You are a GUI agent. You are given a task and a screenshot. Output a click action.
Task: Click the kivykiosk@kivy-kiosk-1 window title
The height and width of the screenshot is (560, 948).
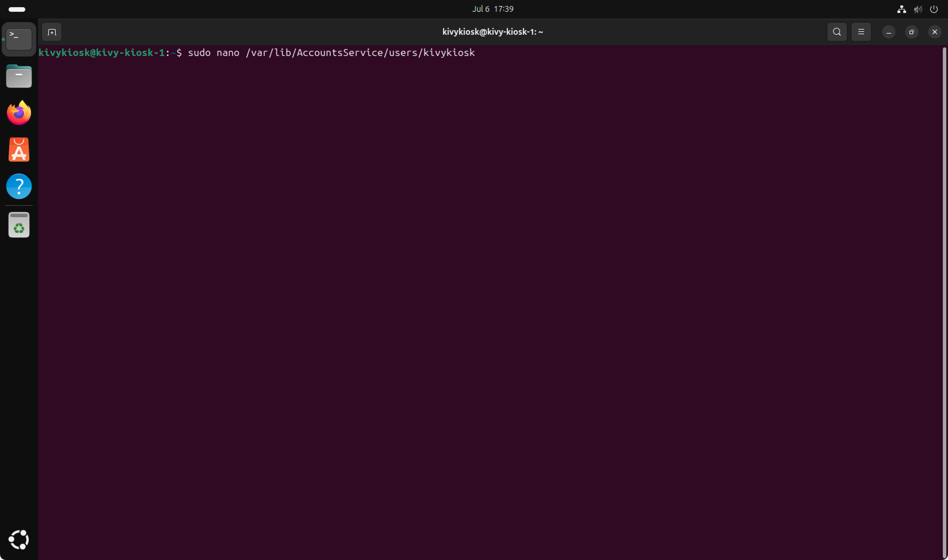pyautogui.click(x=492, y=32)
